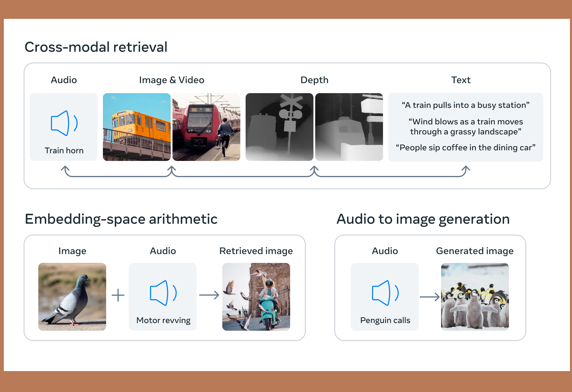Click the plus sign between pigeon and audio
572x392 pixels.
pyautogui.click(x=118, y=295)
